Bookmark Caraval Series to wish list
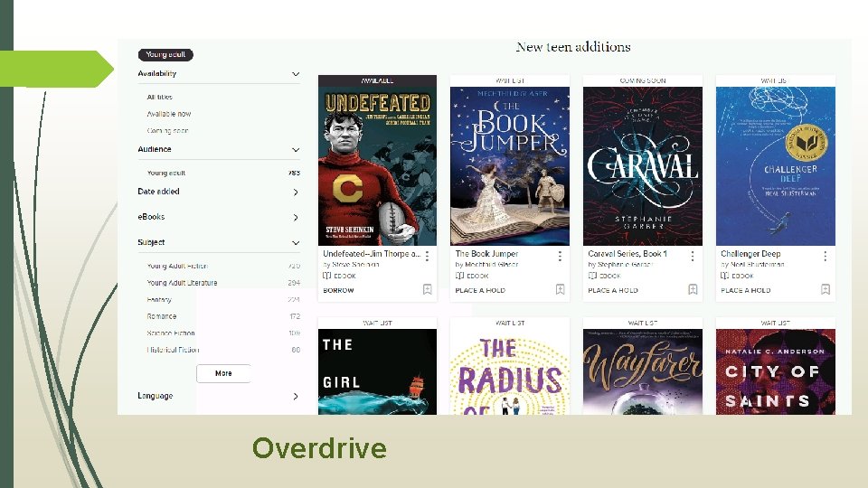Viewport: 868px width, 488px height. coord(693,289)
